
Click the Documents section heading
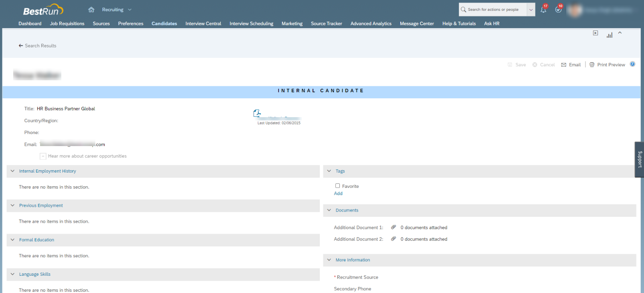point(347,210)
